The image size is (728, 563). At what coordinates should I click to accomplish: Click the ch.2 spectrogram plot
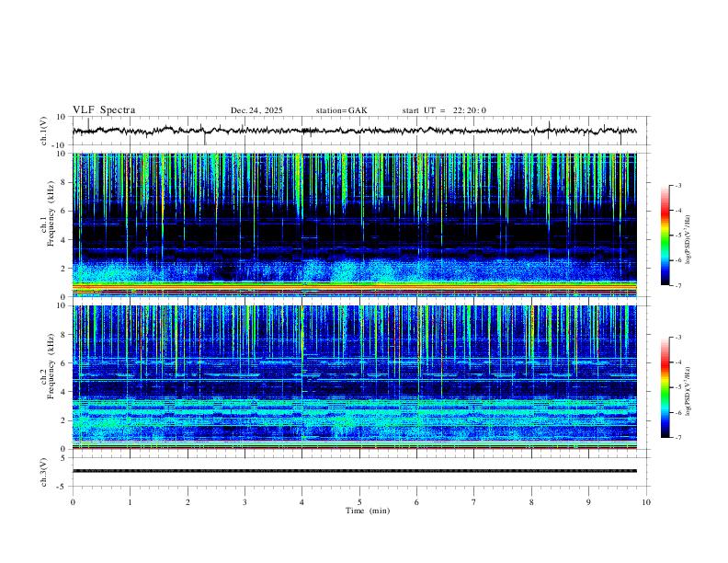coord(355,377)
